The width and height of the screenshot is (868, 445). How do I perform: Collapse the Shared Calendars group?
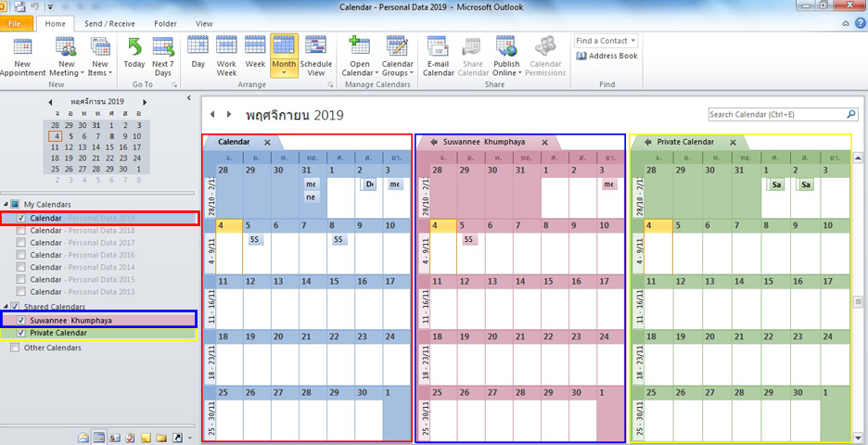point(6,306)
